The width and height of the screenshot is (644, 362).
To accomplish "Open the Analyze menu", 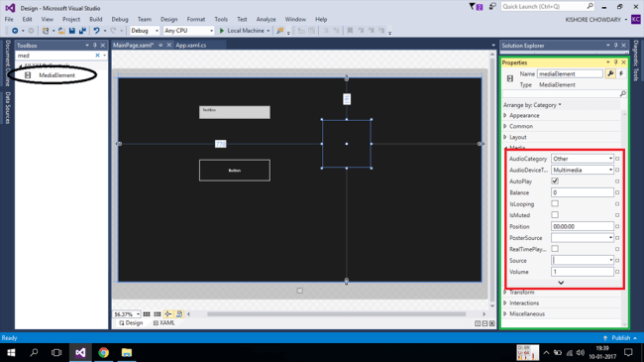I will tap(267, 19).
